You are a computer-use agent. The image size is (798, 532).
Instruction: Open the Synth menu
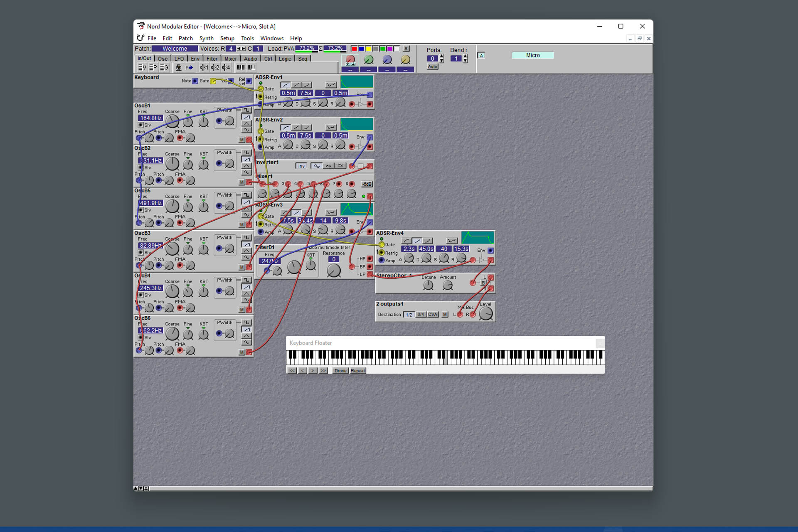pyautogui.click(x=206, y=38)
